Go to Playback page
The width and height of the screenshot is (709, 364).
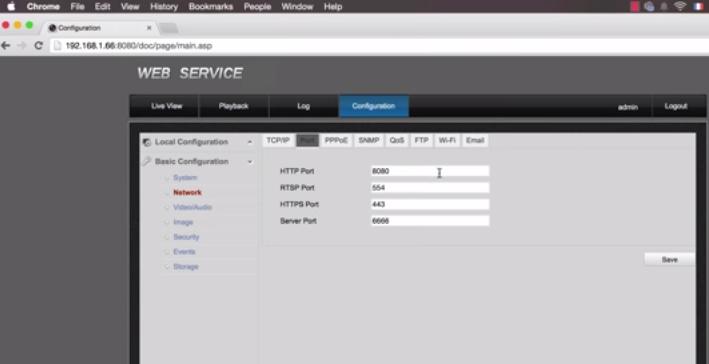[x=233, y=106]
